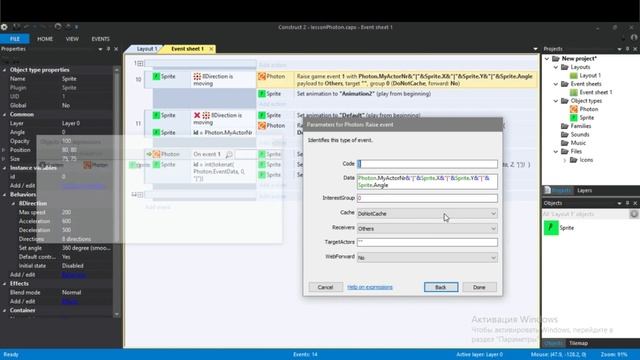
Task: Open the FILE ribbon tab
Action: [15, 39]
